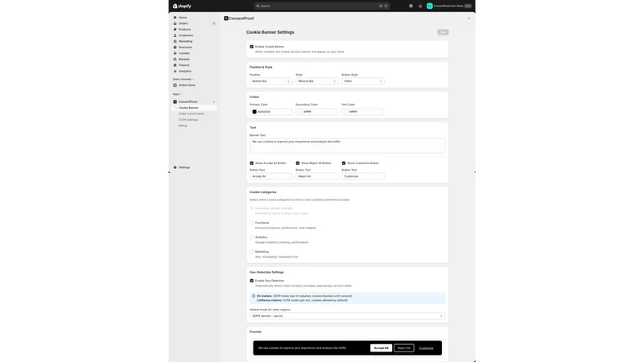Viewport: 644px width, 362px height.
Task: Open Order Confirmation page in sidebar
Action: click(x=192, y=113)
